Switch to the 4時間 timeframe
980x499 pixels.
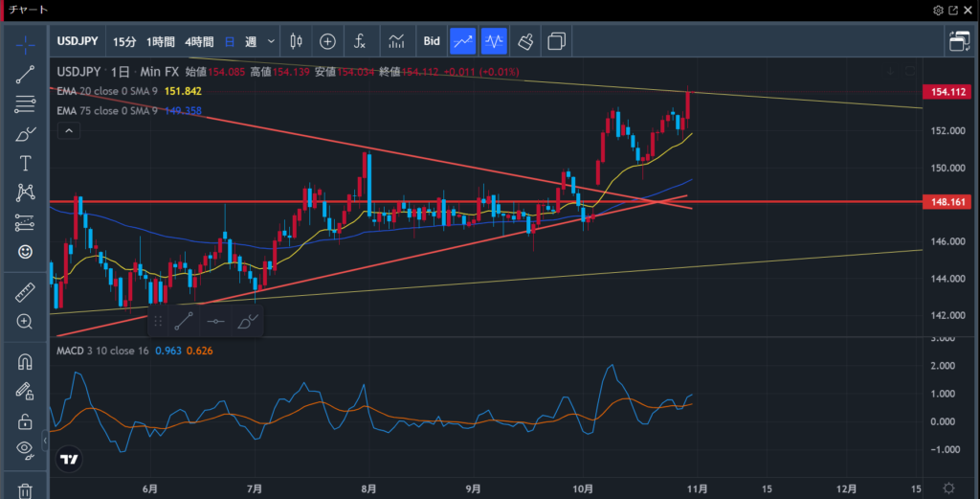(x=199, y=41)
